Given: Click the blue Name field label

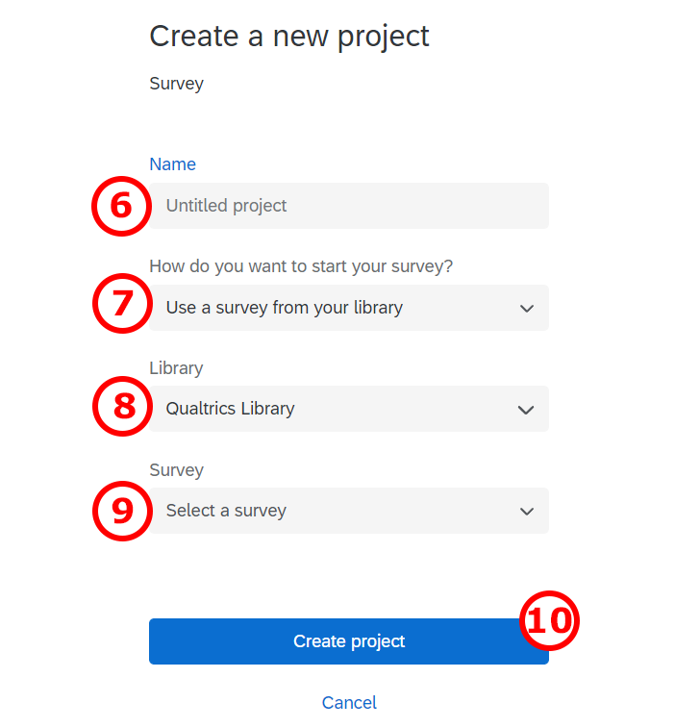Looking at the screenshot, I should pos(172,164).
